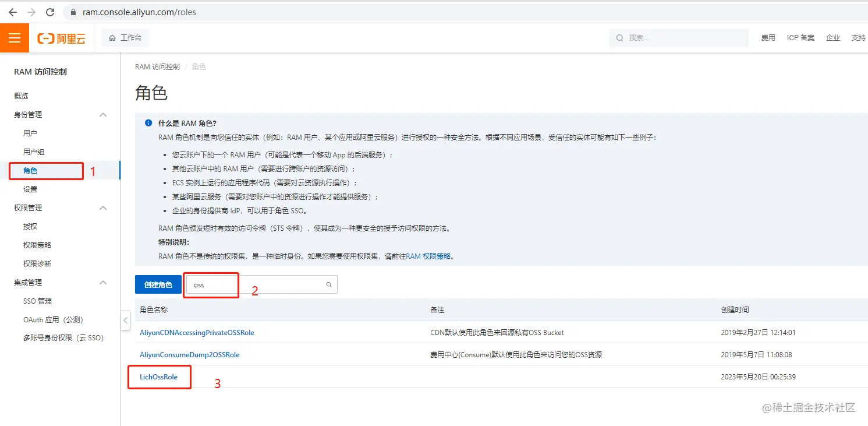This screenshot has height=426, width=868.
Task: Open 用户组 in the sidebar
Action: click(x=34, y=152)
